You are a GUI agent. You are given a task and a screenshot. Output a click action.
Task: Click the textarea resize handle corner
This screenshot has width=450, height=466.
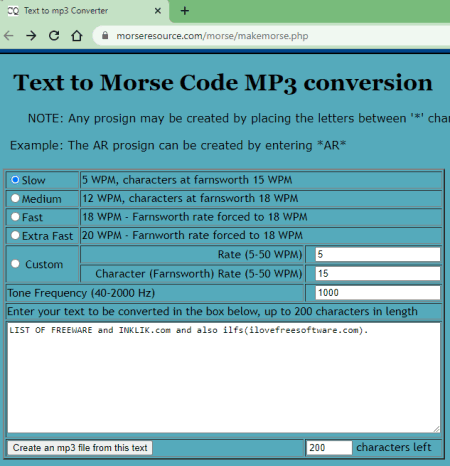[x=436, y=429]
